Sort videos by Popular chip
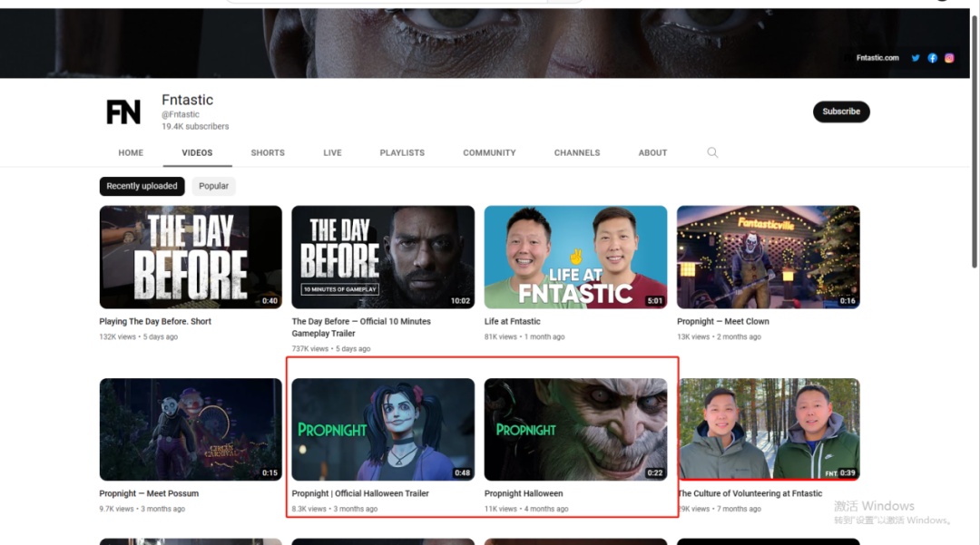 (213, 186)
